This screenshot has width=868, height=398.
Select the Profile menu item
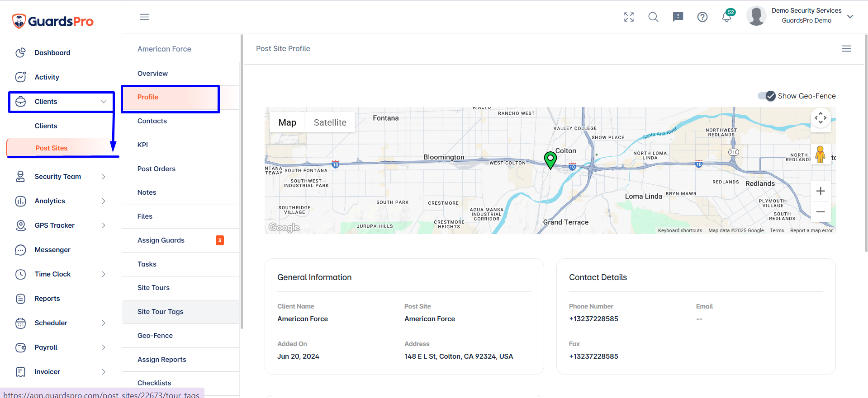point(180,97)
